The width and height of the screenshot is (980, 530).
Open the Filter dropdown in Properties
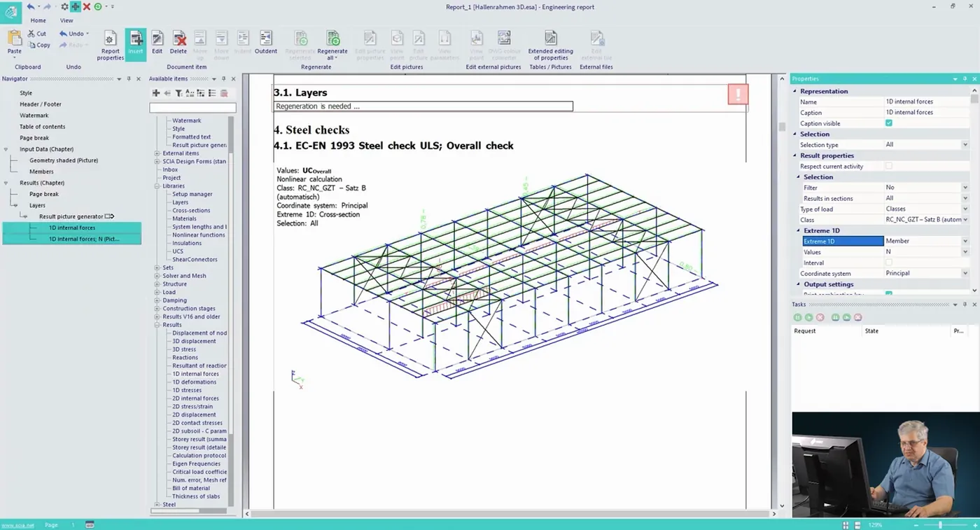pos(965,188)
